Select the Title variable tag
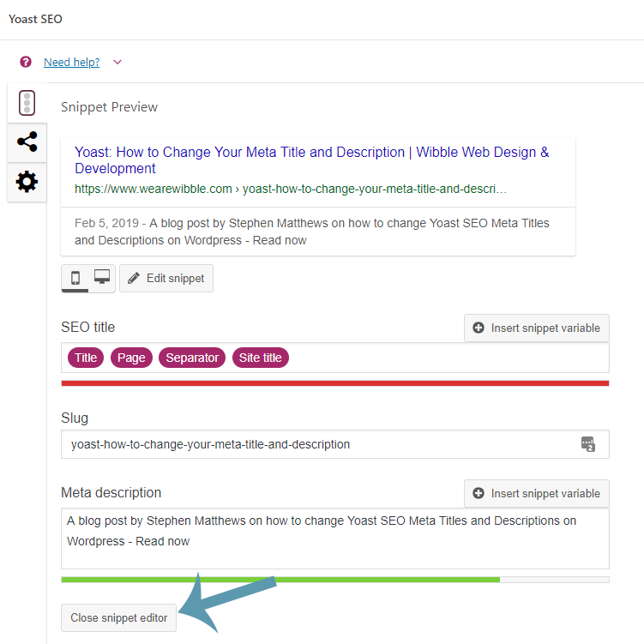The height and width of the screenshot is (644, 644). pos(86,358)
